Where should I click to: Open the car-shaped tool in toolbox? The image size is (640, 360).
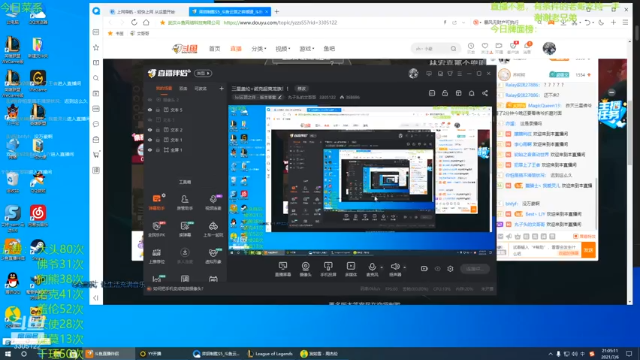pos(213,229)
